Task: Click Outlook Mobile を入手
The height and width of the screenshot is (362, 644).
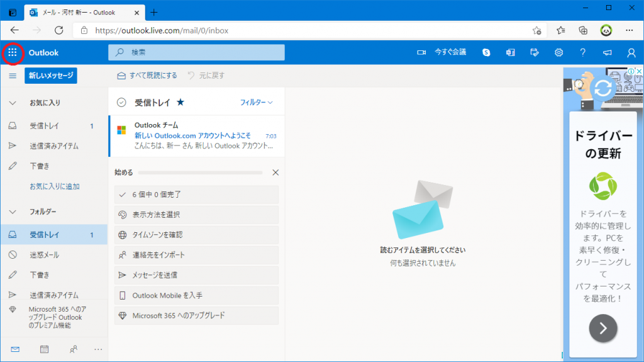Action: [196, 295]
